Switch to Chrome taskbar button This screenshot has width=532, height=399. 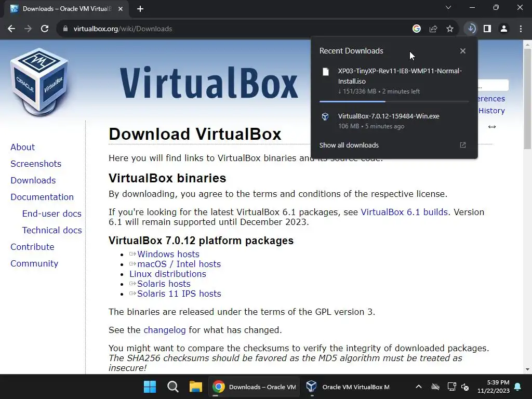(x=254, y=387)
